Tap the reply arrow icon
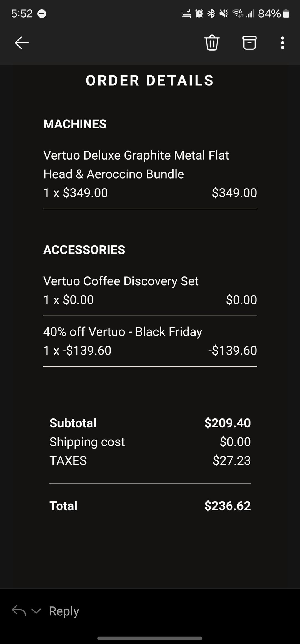 tap(19, 611)
